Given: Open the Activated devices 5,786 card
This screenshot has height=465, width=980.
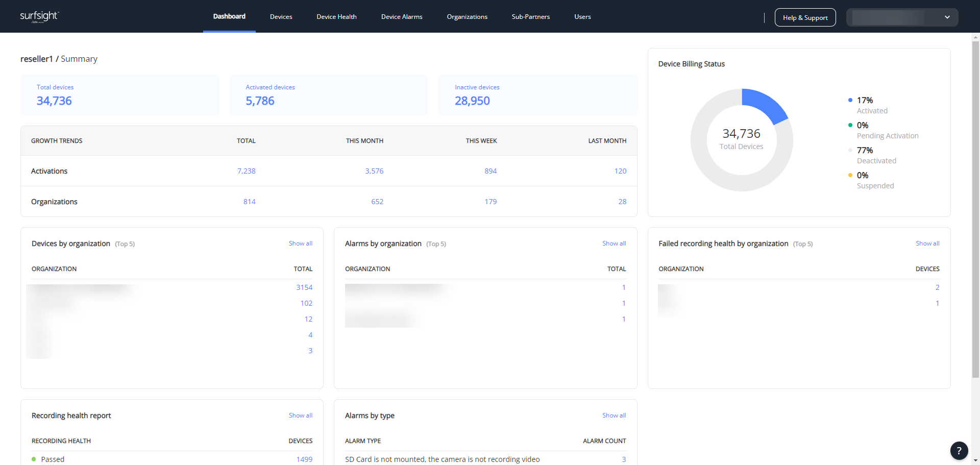Looking at the screenshot, I should [x=329, y=95].
